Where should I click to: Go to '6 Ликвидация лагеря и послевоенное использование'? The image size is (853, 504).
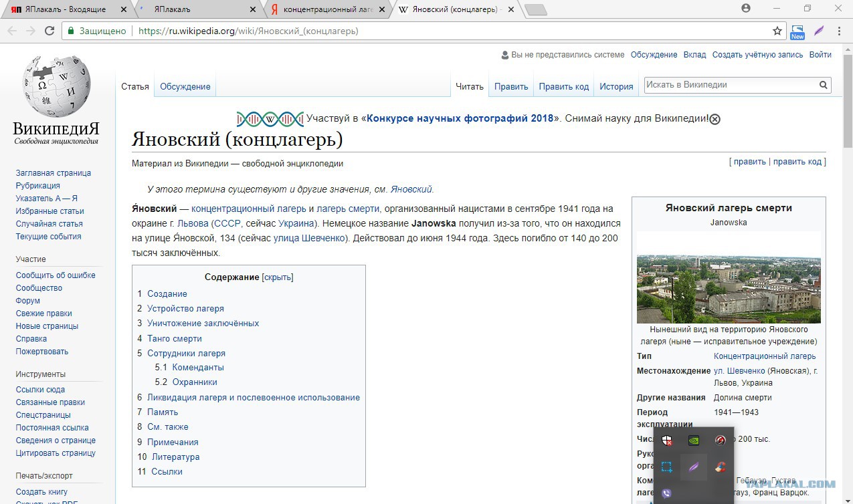tap(249, 397)
